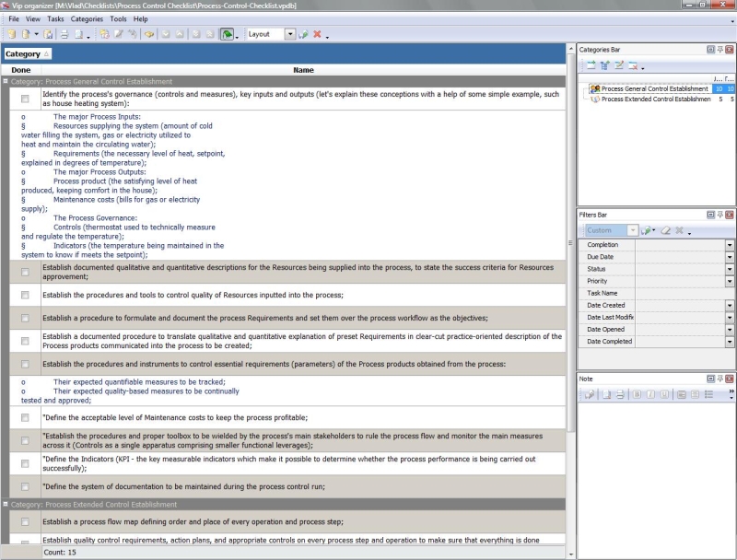Click the eraser clear filter icon
This screenshot has height=560, width=737.
[x=664, y=230]
